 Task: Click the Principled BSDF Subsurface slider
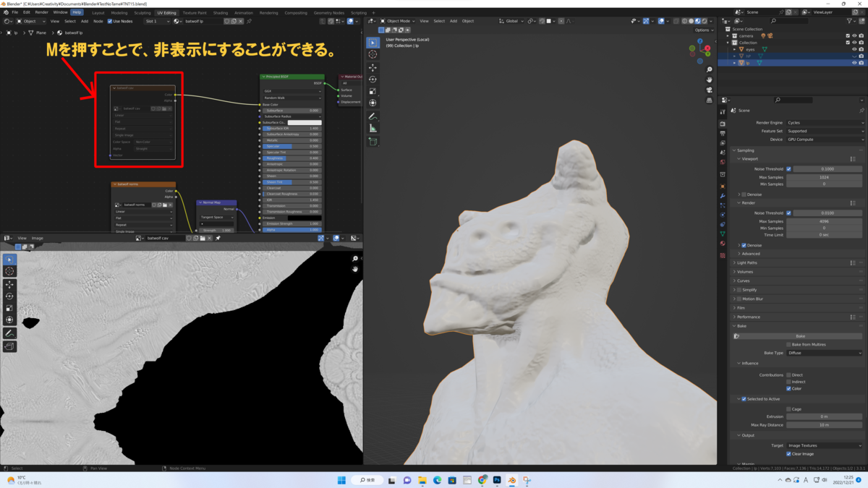[292, 111]
